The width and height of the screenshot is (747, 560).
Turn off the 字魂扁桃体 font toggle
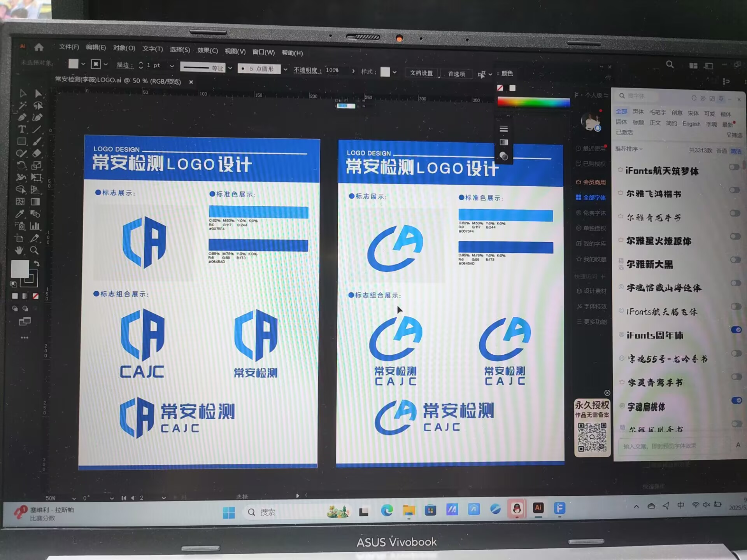click(x=736, y=400)
